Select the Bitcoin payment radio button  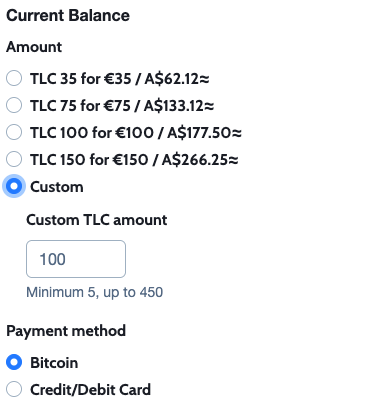click(x=14, y=362)
